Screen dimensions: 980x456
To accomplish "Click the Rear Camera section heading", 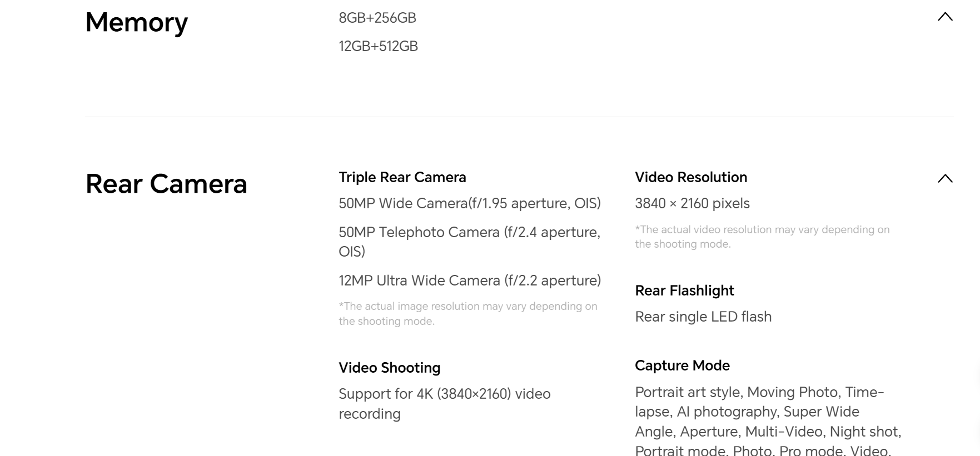I will tap(166, 184).
